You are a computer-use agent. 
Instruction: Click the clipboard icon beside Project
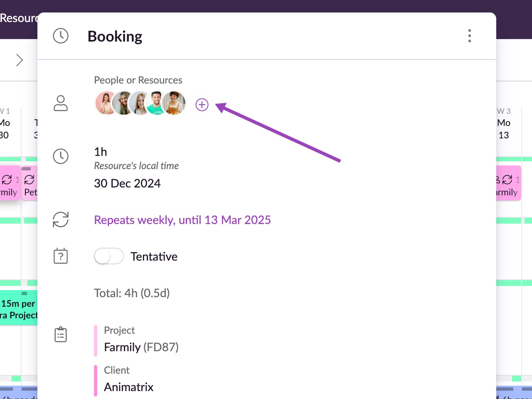[61, 335]
